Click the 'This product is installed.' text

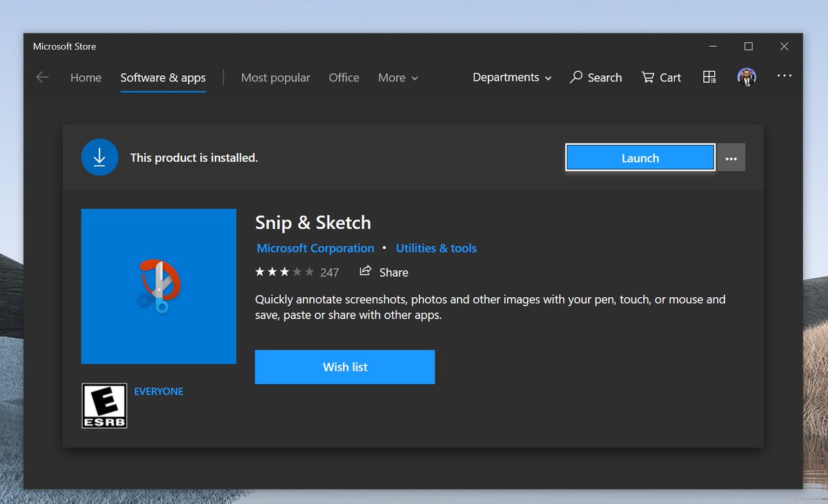(x=194, y=158)
